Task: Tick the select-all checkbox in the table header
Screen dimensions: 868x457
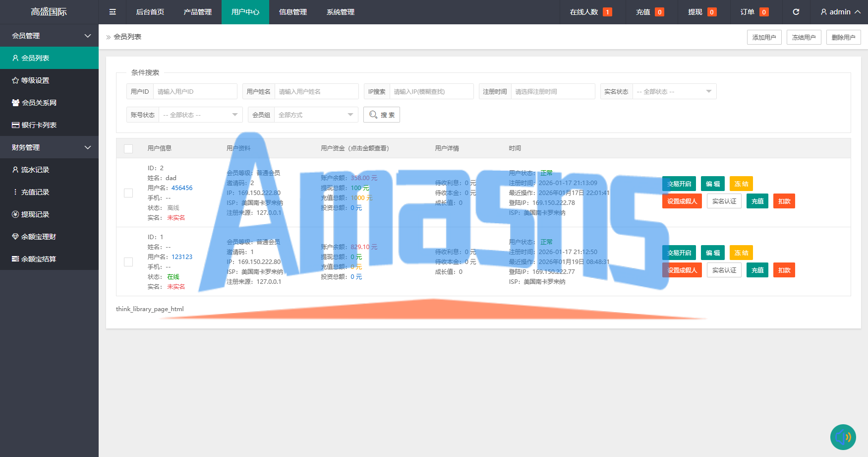Action: (x=128, y=149)
